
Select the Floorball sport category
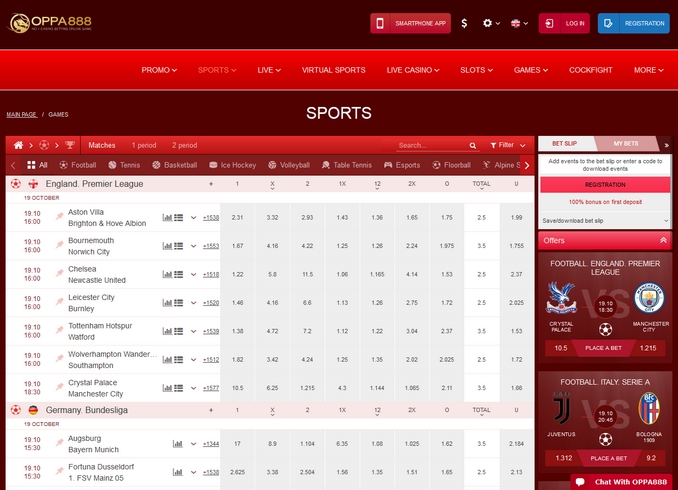pos(451,165)
